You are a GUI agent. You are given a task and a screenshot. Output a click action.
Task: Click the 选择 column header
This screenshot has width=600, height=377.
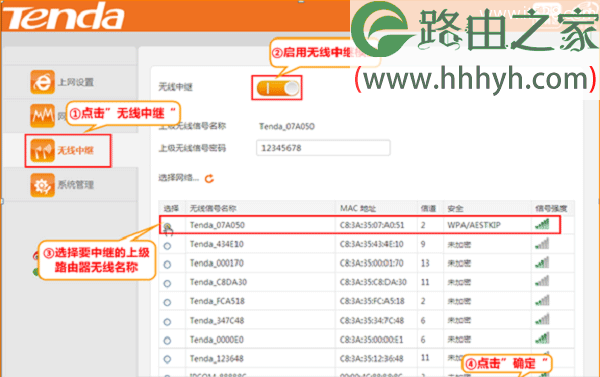[171, 209]
